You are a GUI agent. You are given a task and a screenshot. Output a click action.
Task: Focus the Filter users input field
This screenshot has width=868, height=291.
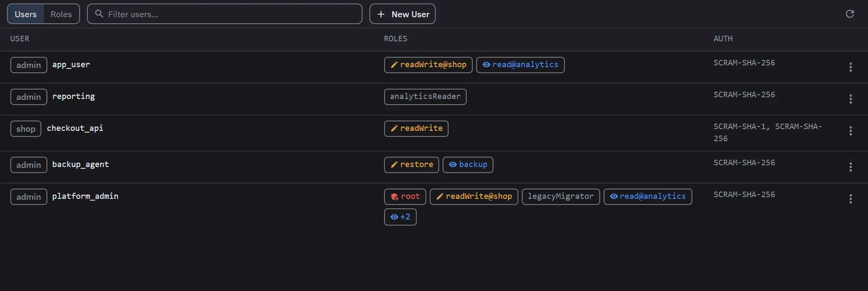[x=225, y=14]
